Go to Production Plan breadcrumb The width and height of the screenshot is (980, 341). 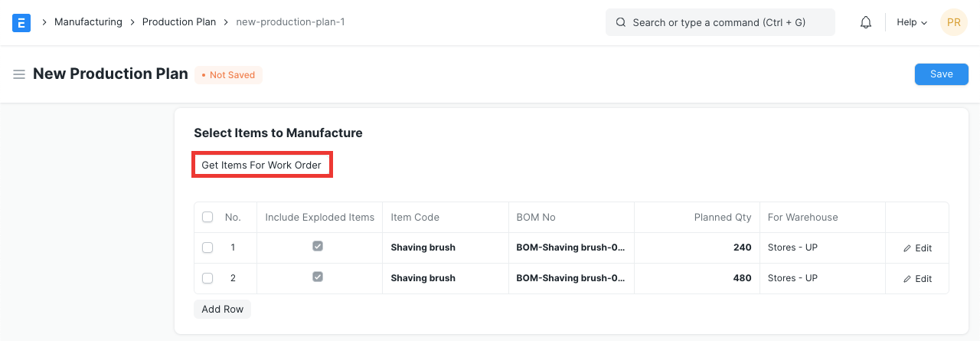(x=179, y=22)
